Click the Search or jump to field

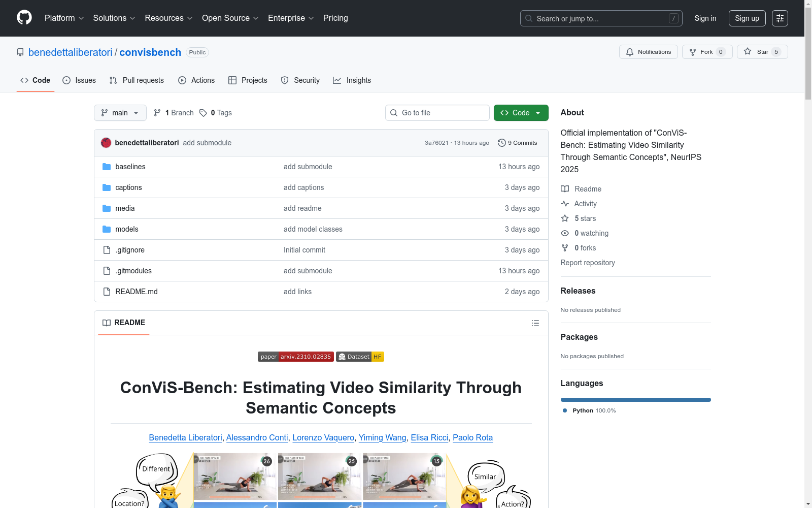click(x=601, y=18)
